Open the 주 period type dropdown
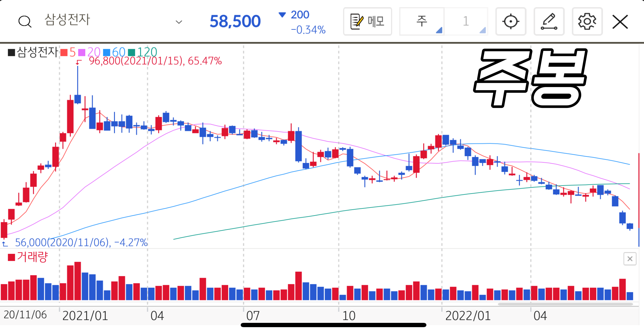644x334 pixels. (x=422, y=22)
